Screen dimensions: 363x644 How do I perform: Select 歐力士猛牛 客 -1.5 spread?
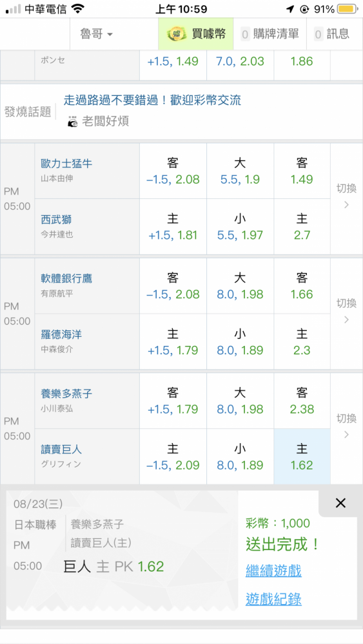click(x=173, y=171)
